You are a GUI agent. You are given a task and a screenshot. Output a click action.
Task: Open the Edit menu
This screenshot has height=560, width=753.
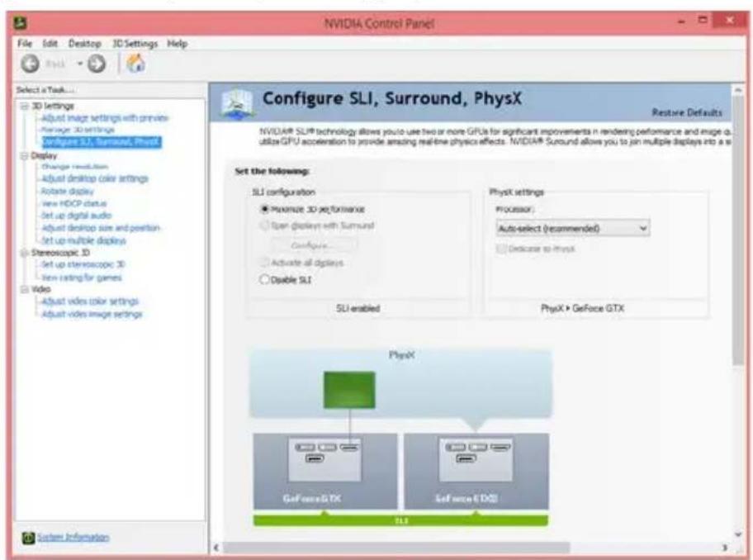[x=50, y=44]
